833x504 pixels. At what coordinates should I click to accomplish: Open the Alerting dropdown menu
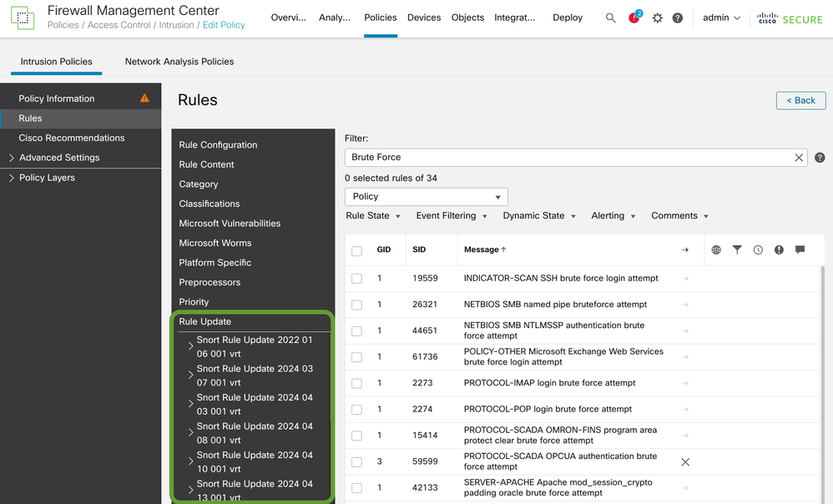click(613, 215)
